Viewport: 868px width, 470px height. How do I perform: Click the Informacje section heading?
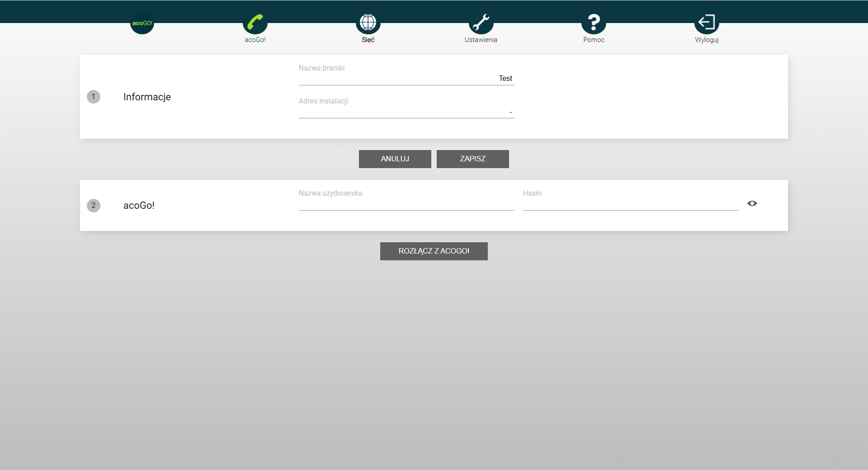(x=147, y=97)
